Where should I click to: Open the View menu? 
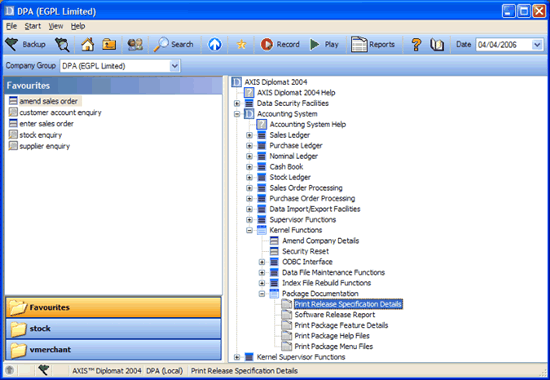coord(56,26)
